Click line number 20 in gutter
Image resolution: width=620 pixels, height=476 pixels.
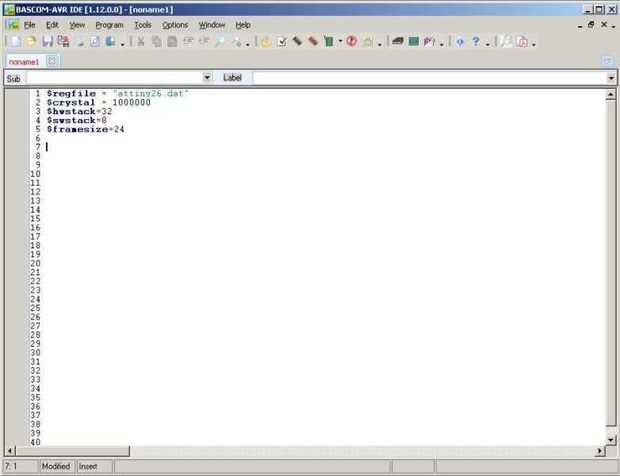tap(35, 263)
